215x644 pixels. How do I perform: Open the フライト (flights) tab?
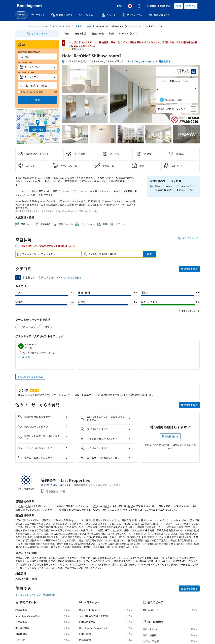click(x=38, y=15)
